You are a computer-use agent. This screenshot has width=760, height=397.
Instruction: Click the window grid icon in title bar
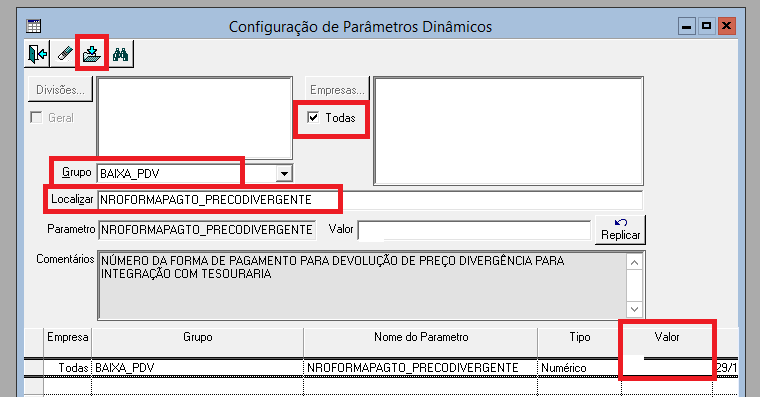click(x=34, y=26)
